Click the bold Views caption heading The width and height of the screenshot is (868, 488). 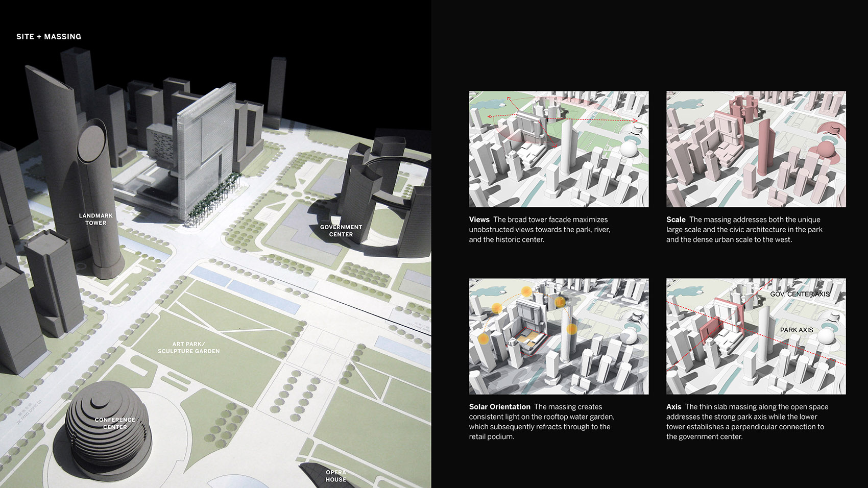point(479,219)
